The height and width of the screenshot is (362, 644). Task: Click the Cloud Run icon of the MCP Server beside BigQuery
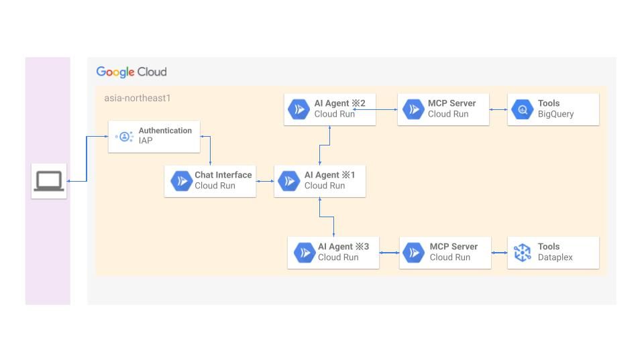click(x=413, y=109)
